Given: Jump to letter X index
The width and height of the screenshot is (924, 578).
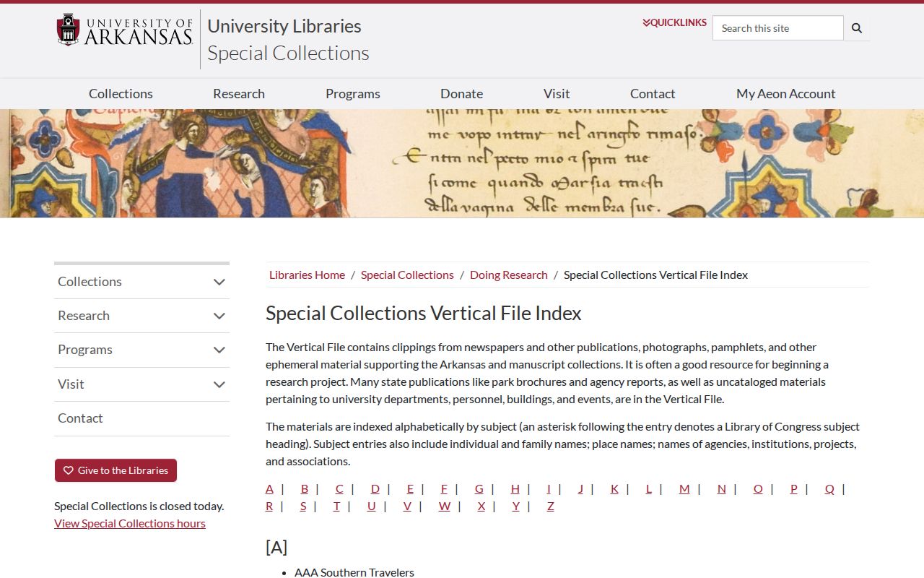Looking at the screenshot, I should (481, 506).
